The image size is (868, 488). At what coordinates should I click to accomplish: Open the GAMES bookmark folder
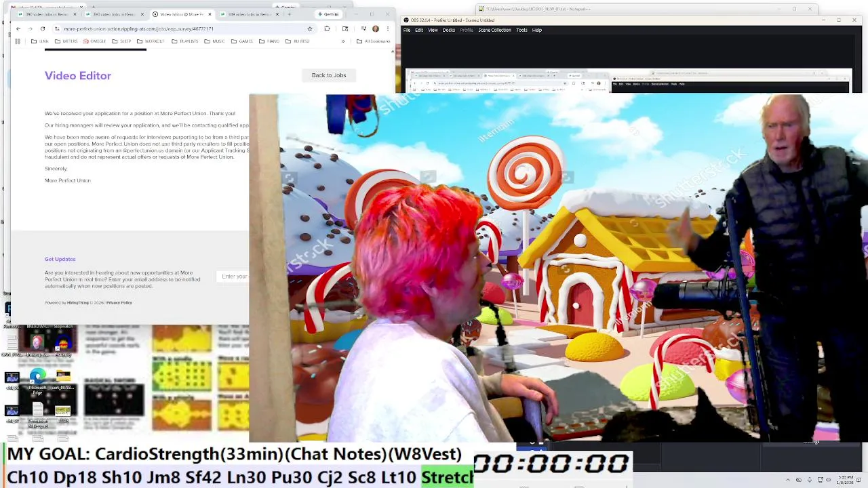(242, 41)
